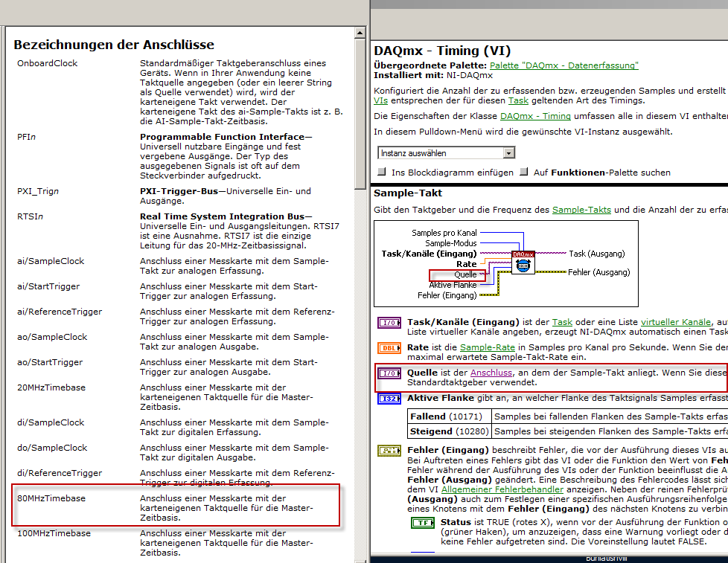Click the Anschluss link in Quelle description

(491, 373)
